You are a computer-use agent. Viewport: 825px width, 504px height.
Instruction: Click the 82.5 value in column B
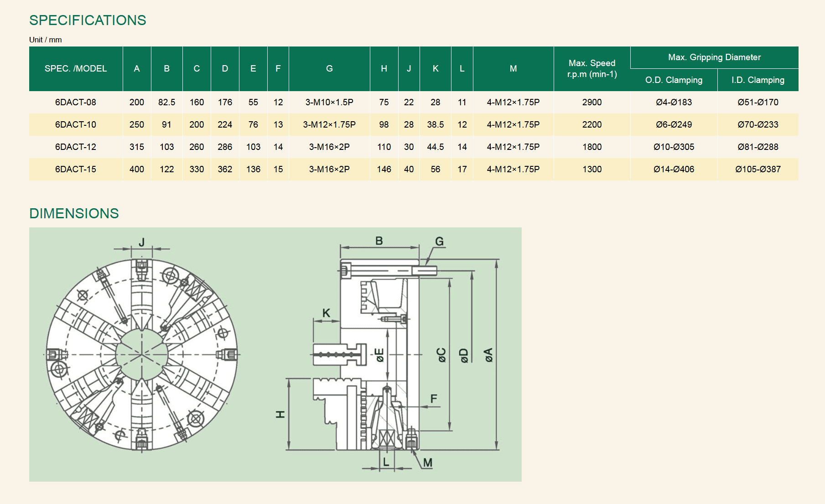[167, 102]
